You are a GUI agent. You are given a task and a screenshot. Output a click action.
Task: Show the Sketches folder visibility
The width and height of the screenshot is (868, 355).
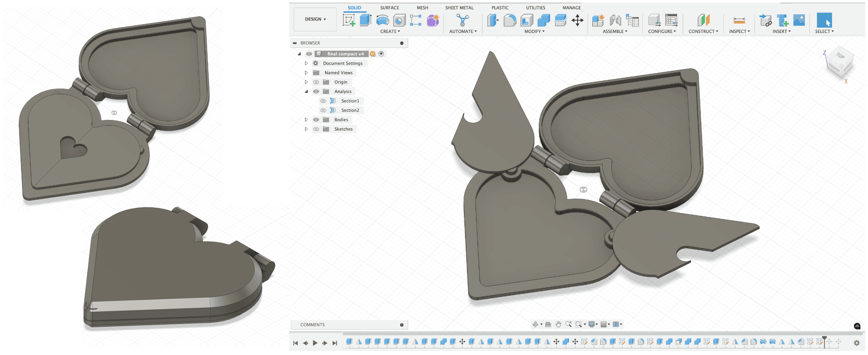[316, 129]
